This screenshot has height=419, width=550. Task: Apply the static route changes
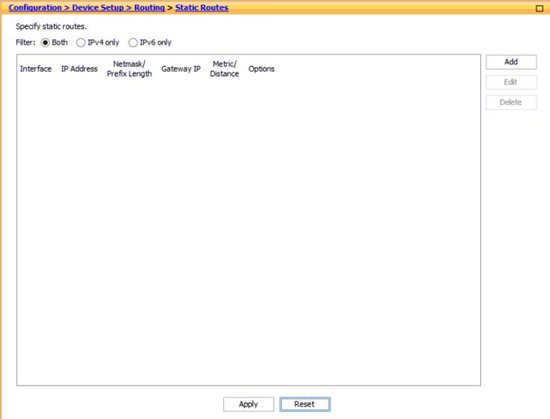[x=248, y=404]
